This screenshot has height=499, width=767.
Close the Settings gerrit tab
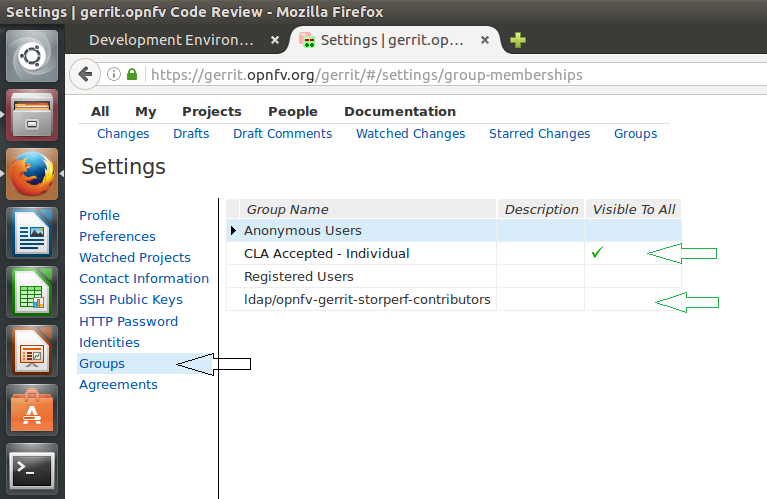click(x=485, y=41)
